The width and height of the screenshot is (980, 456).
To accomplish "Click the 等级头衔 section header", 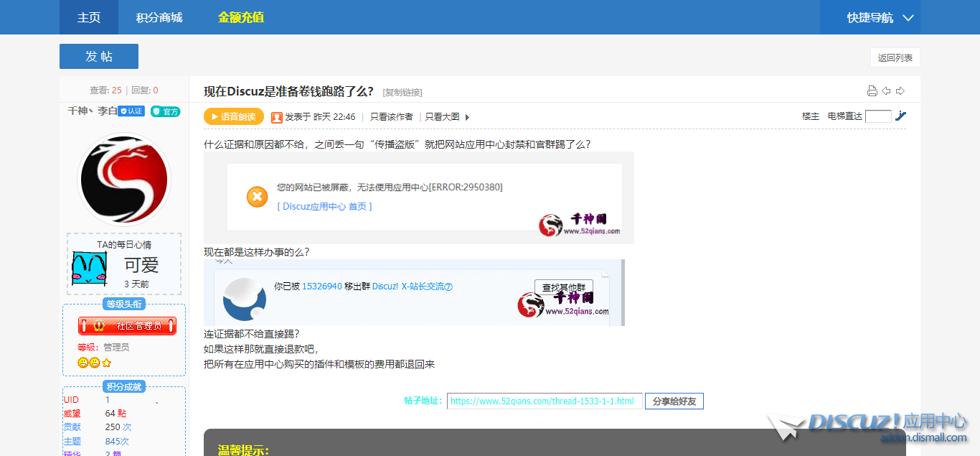I will tap(124, 304).
